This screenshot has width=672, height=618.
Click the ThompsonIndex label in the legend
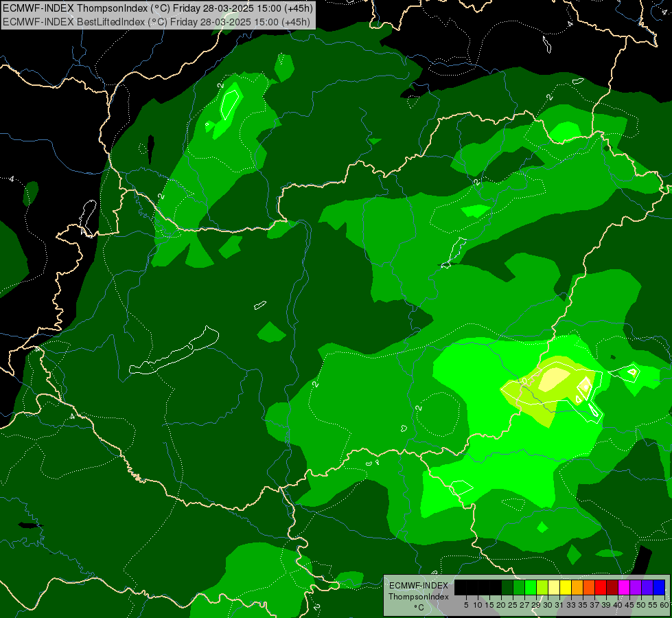click(419, 597)
